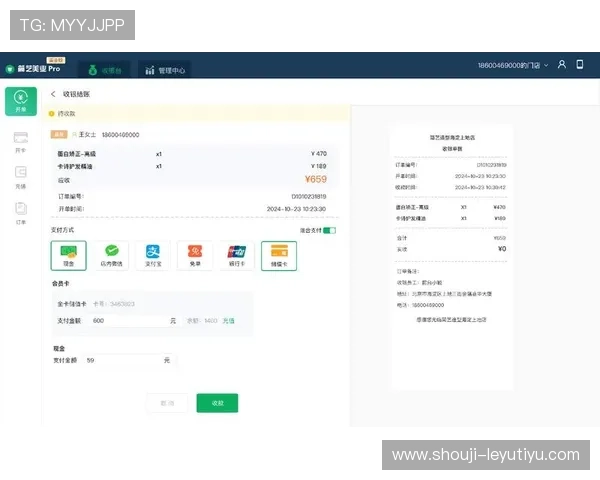
Task: Click the 取消 cancel button
Action: click(167, 403)
